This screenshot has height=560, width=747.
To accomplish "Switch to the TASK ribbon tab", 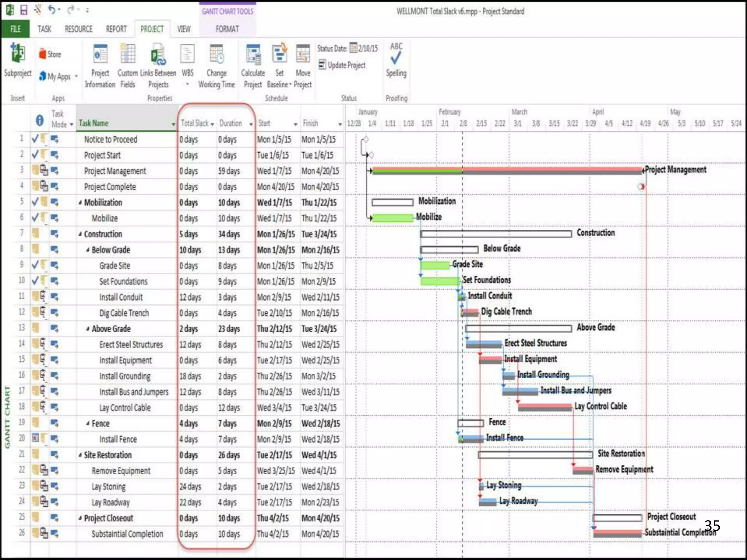I will pyautogui.click(x=44, y=29).
